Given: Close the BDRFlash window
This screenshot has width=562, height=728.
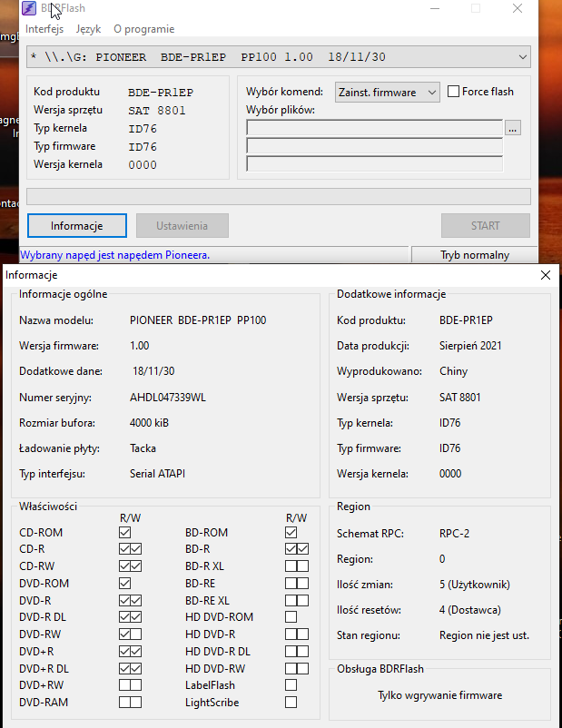Looking at the screenshot, I should 518,8.
